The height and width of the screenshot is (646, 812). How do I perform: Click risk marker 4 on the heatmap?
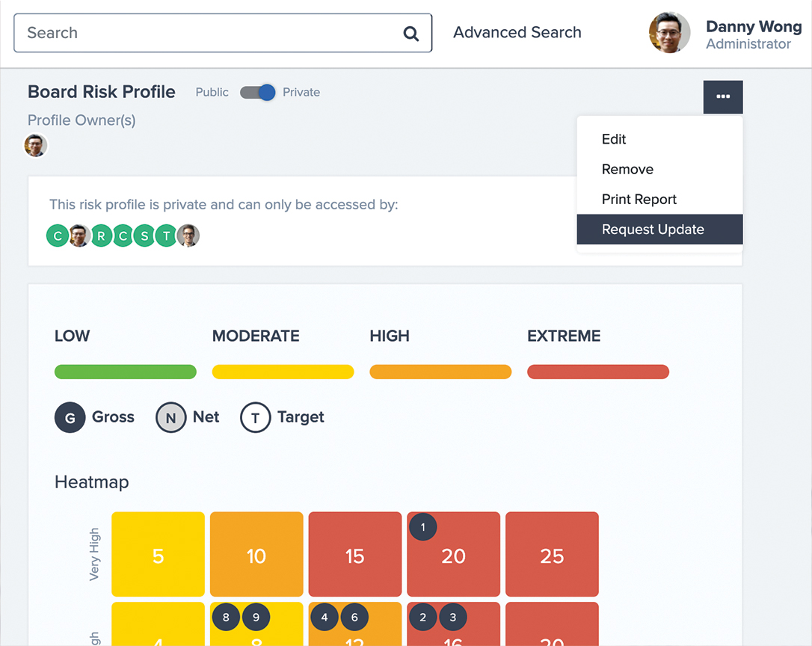coord(325,617)
